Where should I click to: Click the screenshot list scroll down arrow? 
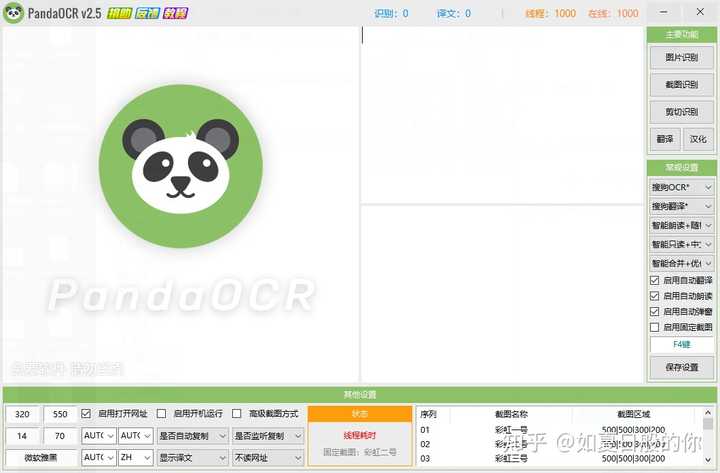tap(708, 459)
